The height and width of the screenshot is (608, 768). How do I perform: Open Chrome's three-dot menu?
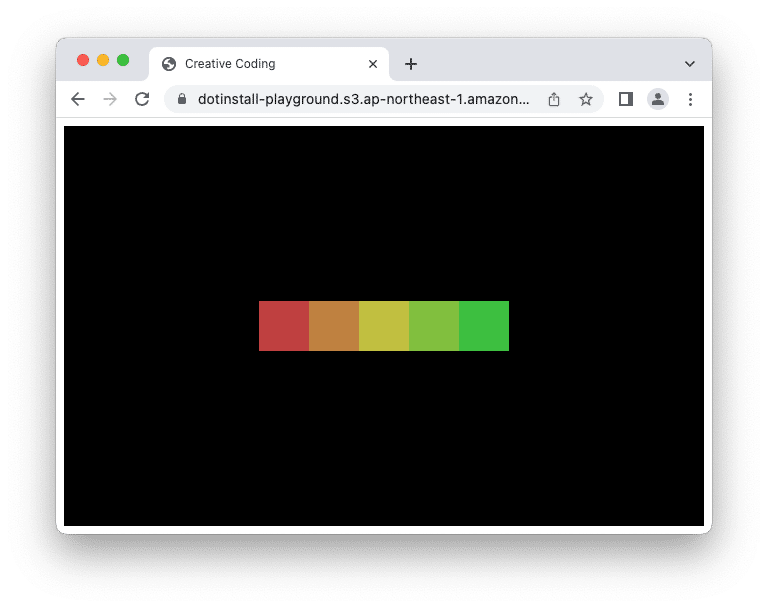coord(690,99)
